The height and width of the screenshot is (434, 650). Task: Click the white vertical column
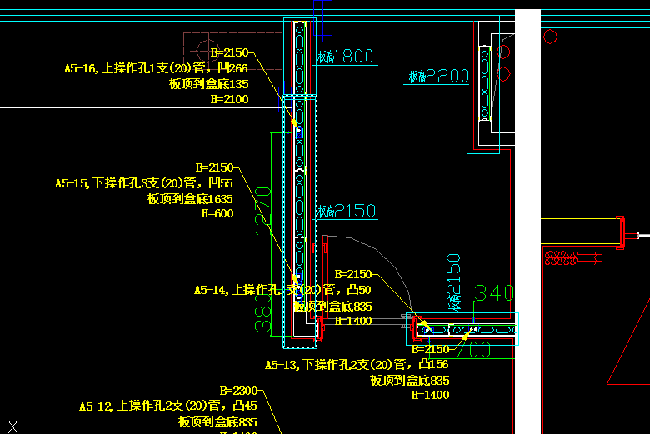tap(528, 221)
